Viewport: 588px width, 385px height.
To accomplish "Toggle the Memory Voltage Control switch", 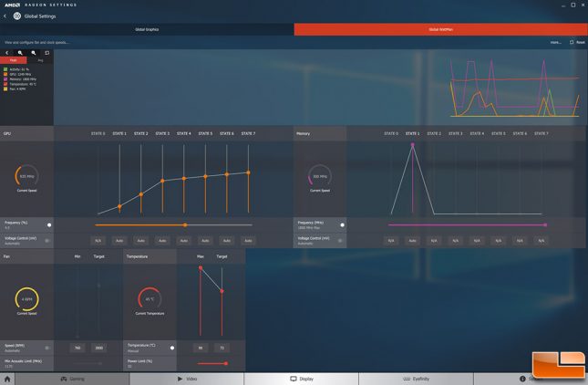I will pyautogui.click(x=340, y=241).
